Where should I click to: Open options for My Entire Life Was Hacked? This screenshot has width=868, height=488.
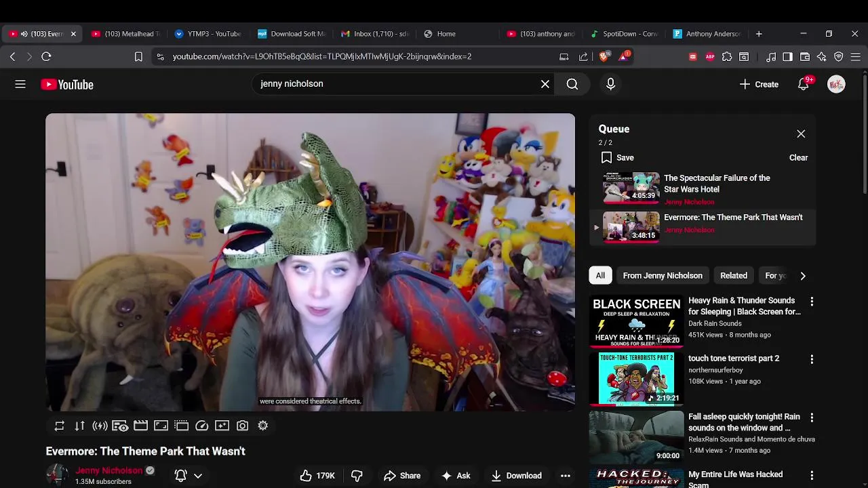pos(812,476)
